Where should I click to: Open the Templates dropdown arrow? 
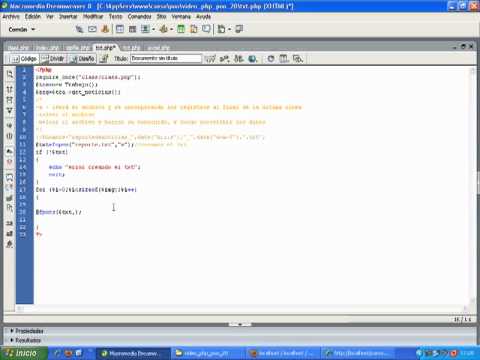coord(229,29)
